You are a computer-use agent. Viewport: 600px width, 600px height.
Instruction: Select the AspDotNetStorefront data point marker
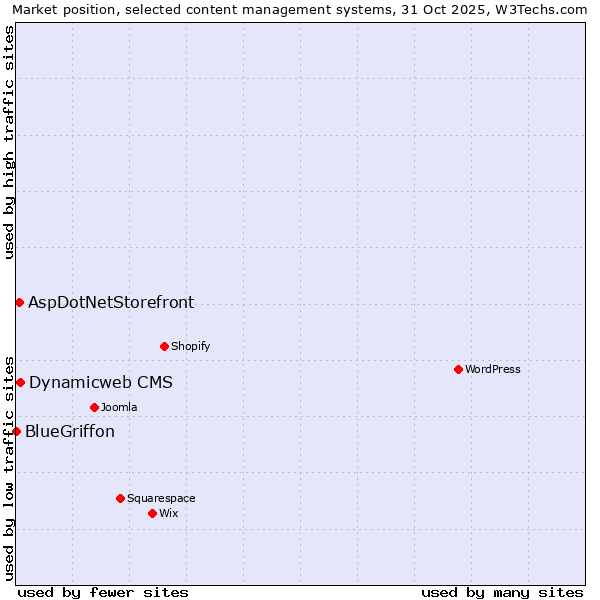[x=19, y=302]
